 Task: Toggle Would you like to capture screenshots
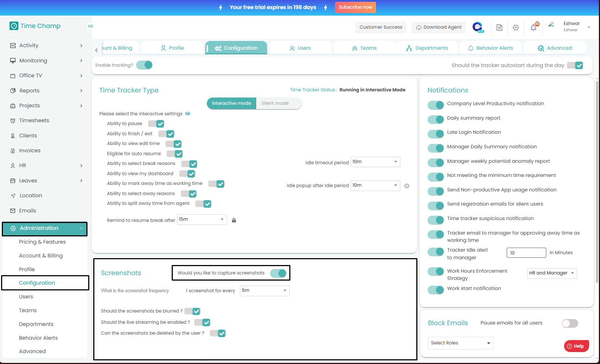278,273
